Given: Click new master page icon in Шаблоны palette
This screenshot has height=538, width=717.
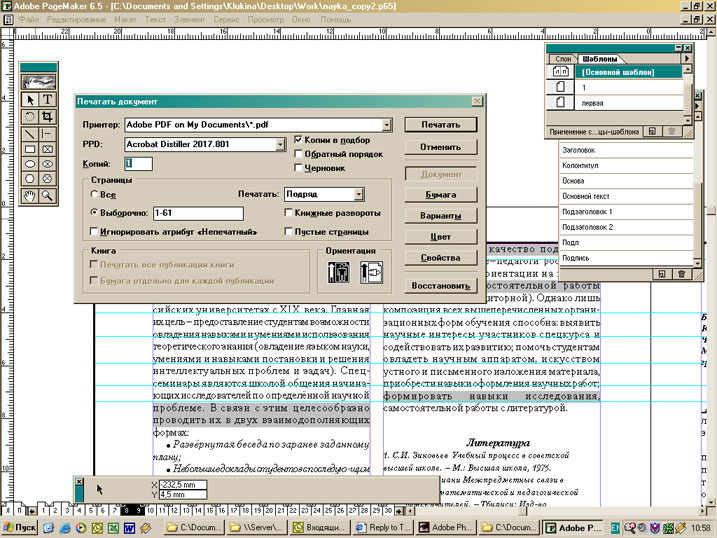Looking at the screenshot, I should click(x=652, y=131).
